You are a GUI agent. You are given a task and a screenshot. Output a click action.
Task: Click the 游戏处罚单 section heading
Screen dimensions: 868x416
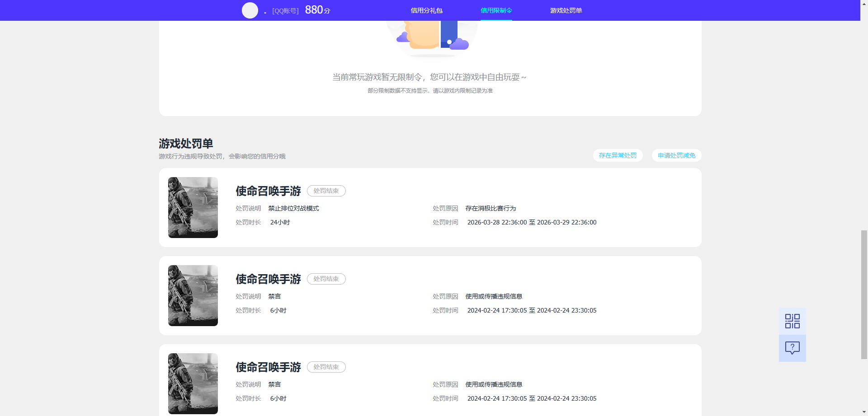(186, 144)
